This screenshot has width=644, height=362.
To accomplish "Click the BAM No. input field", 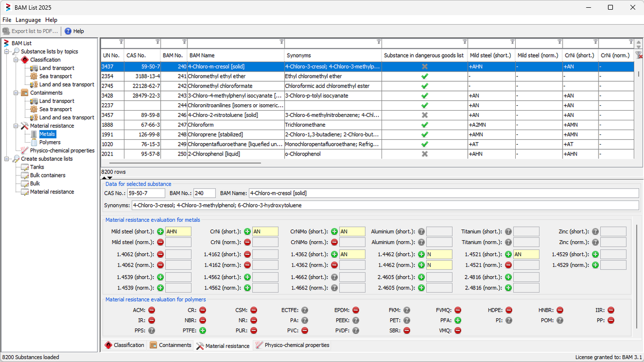I will click(205, 193).
